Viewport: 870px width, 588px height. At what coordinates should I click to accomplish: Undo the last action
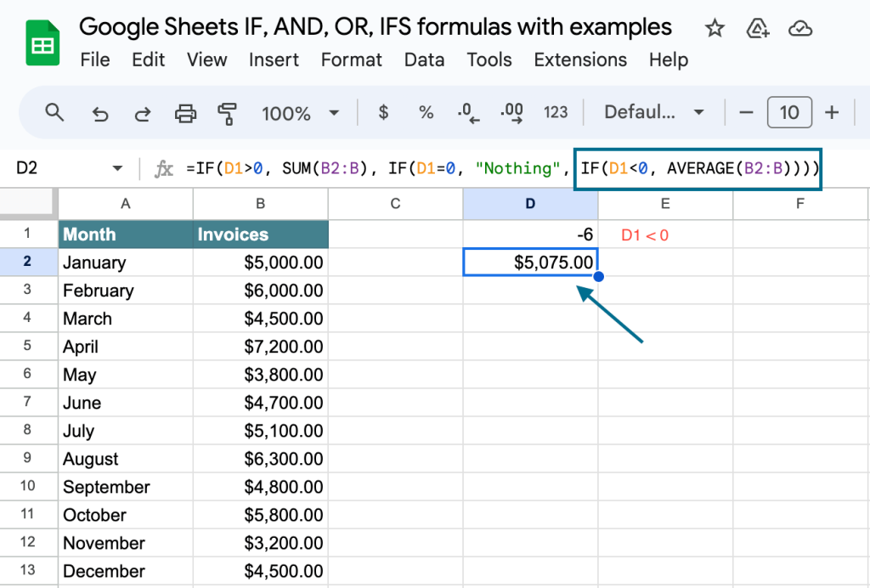click(100, 114)
